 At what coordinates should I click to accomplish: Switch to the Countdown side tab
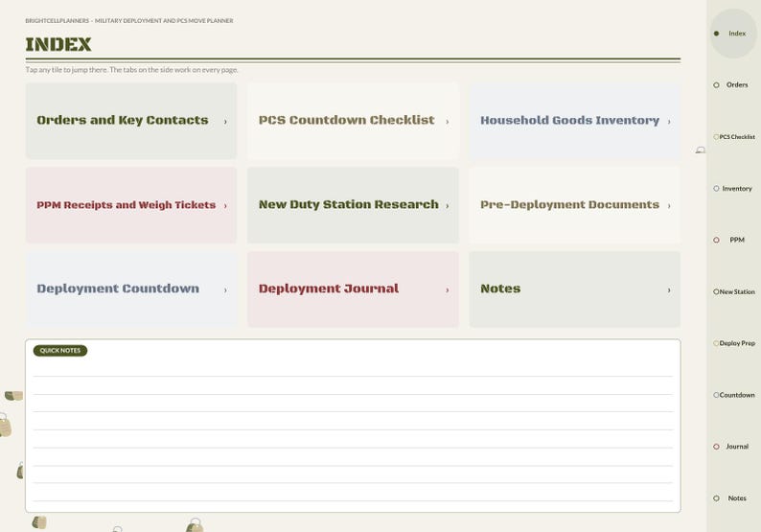pos(733,395)
